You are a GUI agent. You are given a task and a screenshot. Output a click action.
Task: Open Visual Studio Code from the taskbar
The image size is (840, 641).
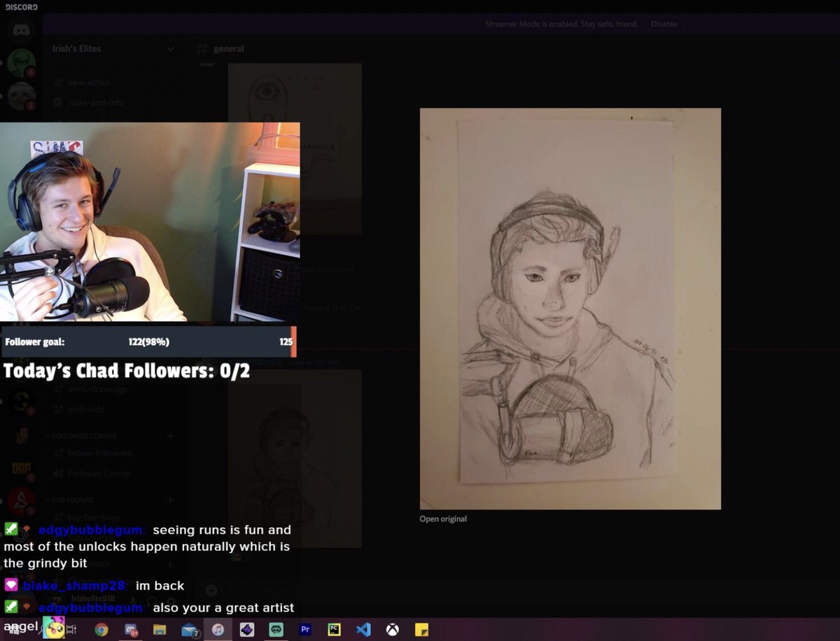pos(363,629)
